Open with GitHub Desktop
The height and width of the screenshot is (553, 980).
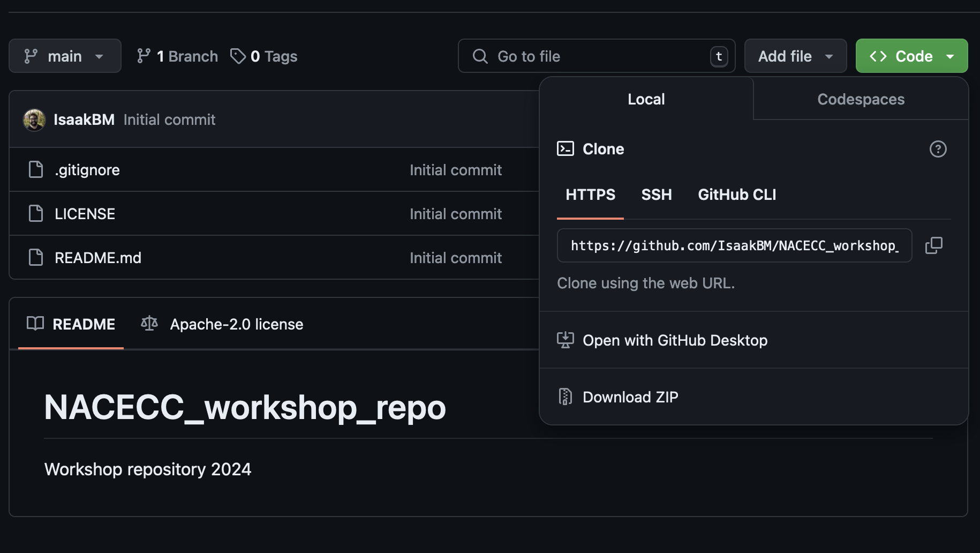click(x=675, y=340)
